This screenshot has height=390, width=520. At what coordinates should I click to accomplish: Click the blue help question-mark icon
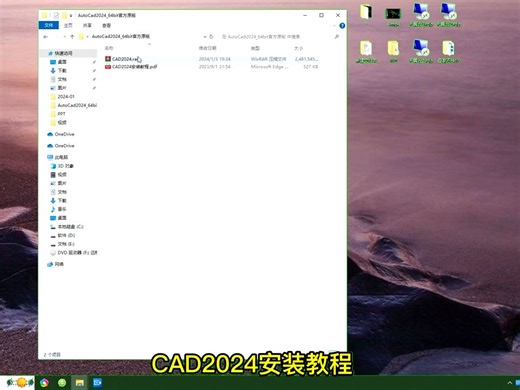click(342, 26)
